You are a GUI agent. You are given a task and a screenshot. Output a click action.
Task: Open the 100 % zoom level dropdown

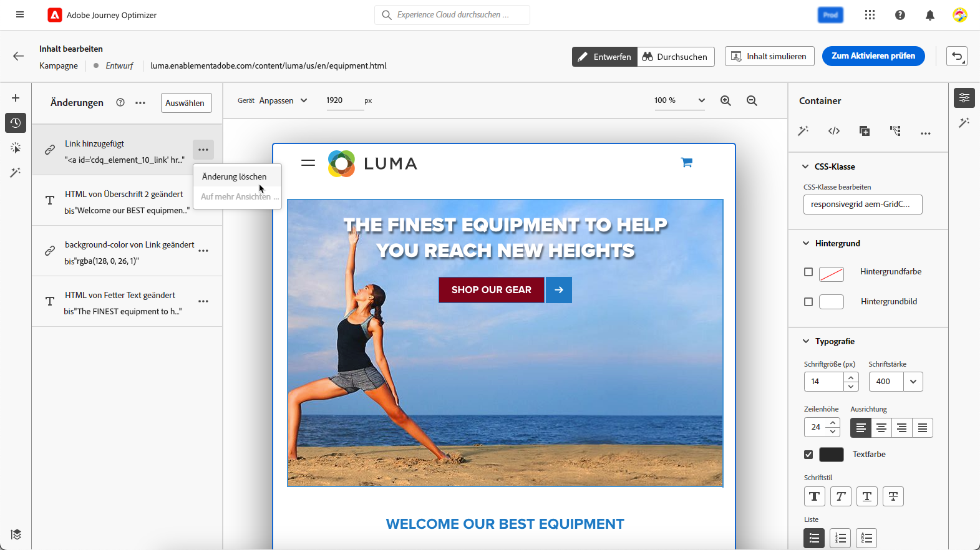click(679, 100)
